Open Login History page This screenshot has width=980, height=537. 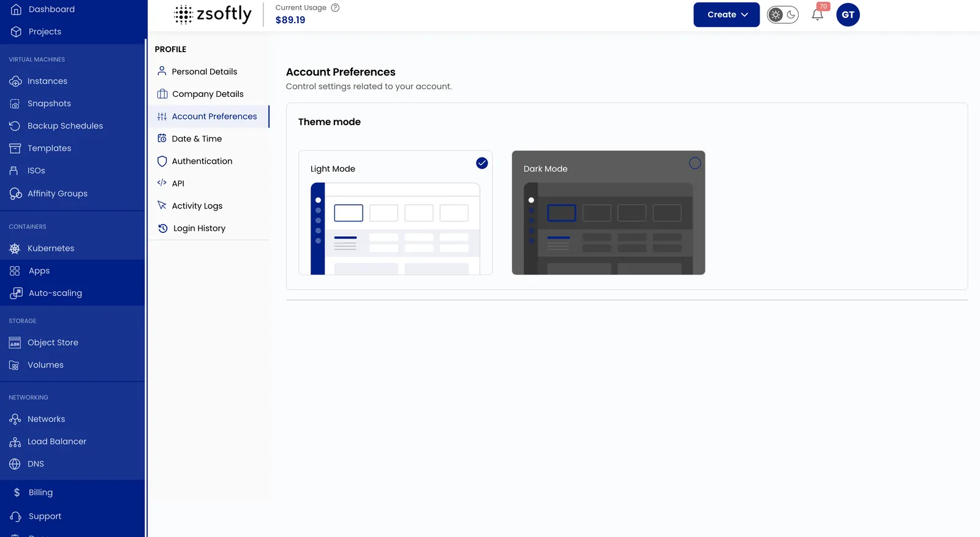[209, 229]
